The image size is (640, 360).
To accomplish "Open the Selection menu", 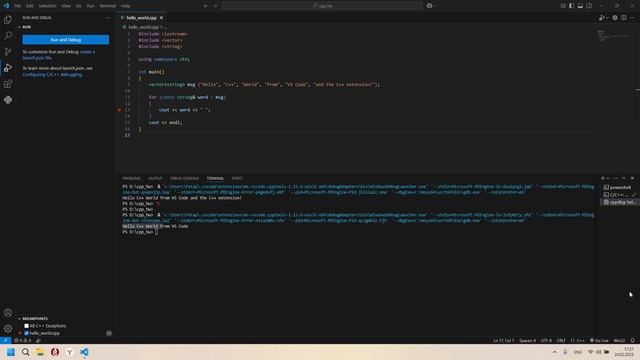I will 47,6.
